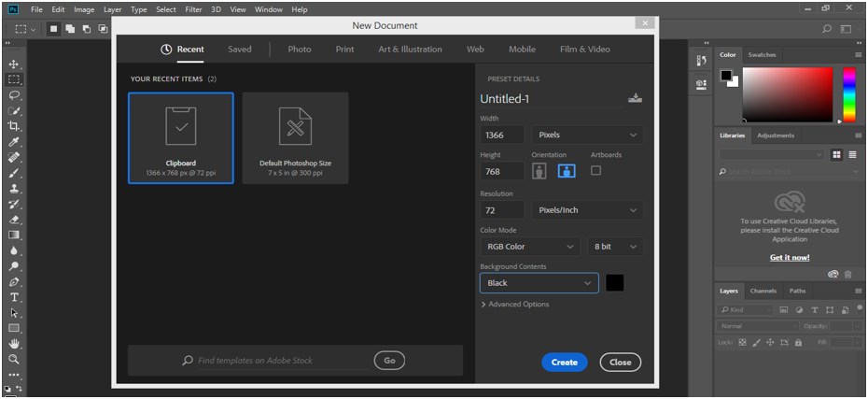Select the Quick Selection tool
Image resolution: width=868 pixels, height=399 pixels.
[x=14, y=110]
